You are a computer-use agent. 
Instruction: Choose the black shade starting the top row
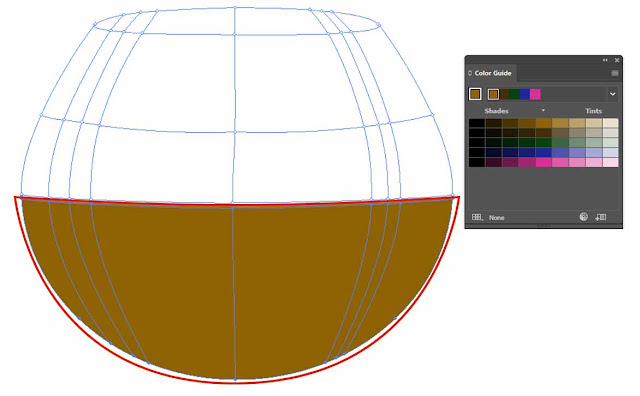477,123
